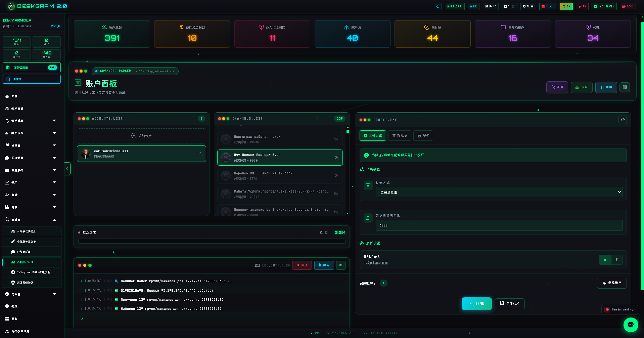Click the 选择账户 select accounts button
Screen dimensions: 644x338
coord(612,283)
